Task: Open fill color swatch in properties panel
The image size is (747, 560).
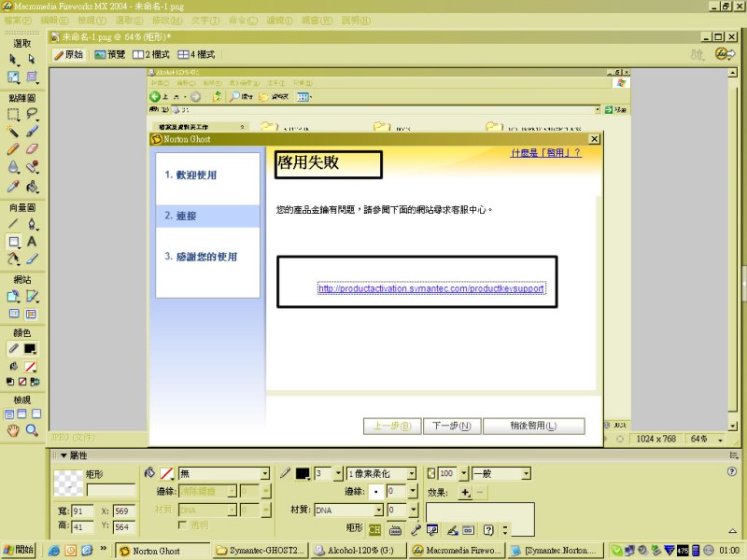Action: pos(166,473)
